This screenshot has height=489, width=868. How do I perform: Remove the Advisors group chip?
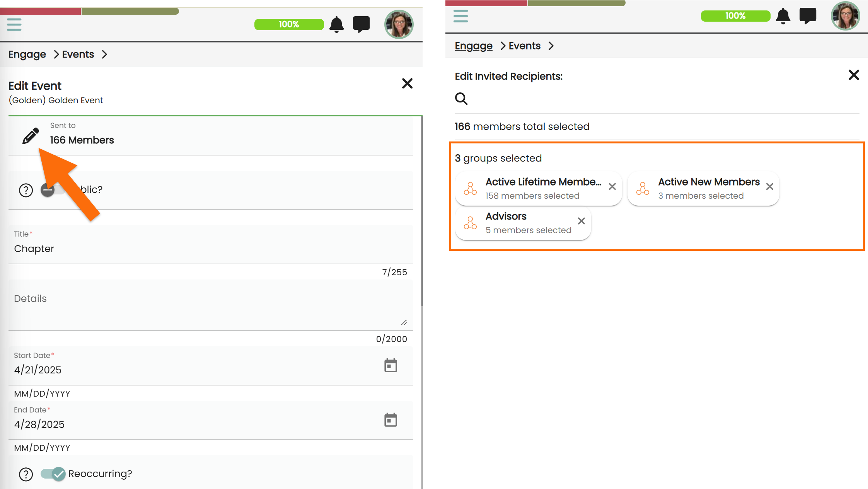pos(581,221)
